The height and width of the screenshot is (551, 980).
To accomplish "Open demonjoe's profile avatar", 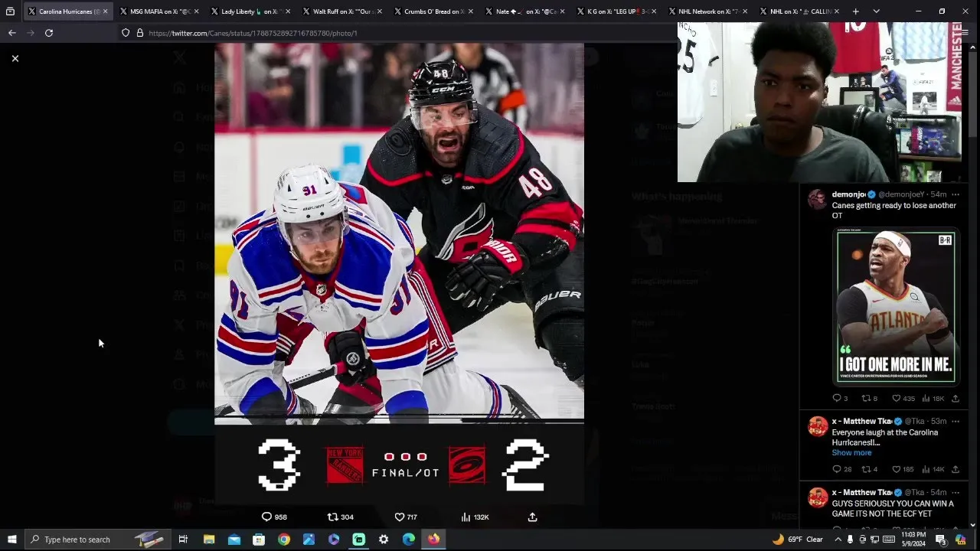I will pyautogui.click(x=818, y=199).
